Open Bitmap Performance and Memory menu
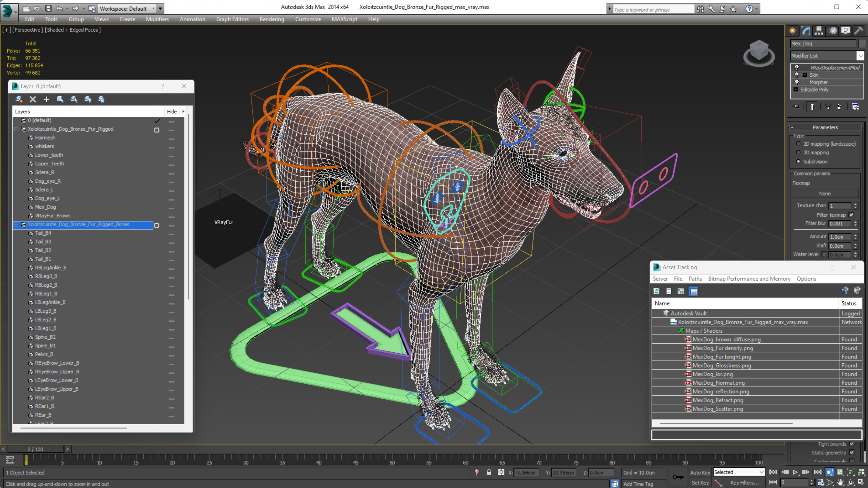This screenshot has width=868, height=488. pyautogui.click(x=749, y=279)
